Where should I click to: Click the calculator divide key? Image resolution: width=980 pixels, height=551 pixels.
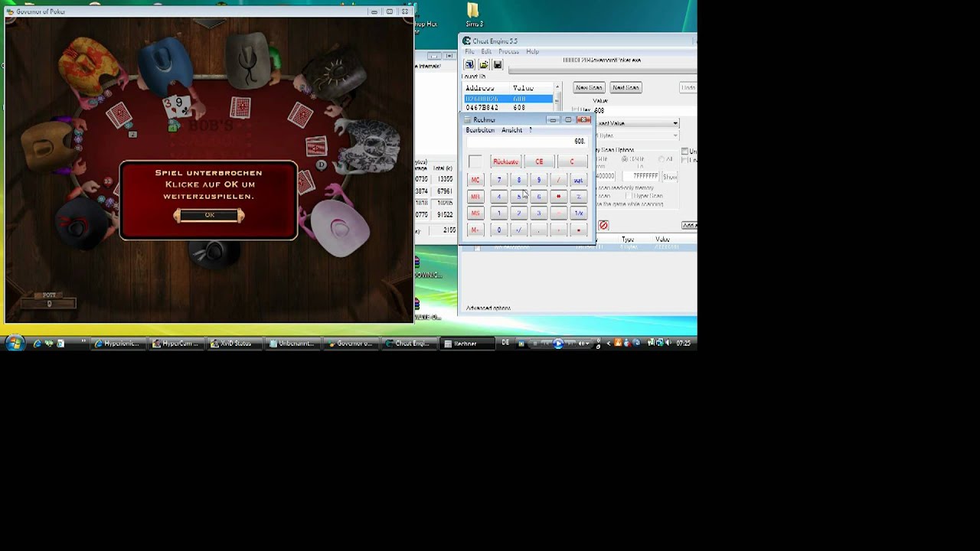tap(558, 180)
